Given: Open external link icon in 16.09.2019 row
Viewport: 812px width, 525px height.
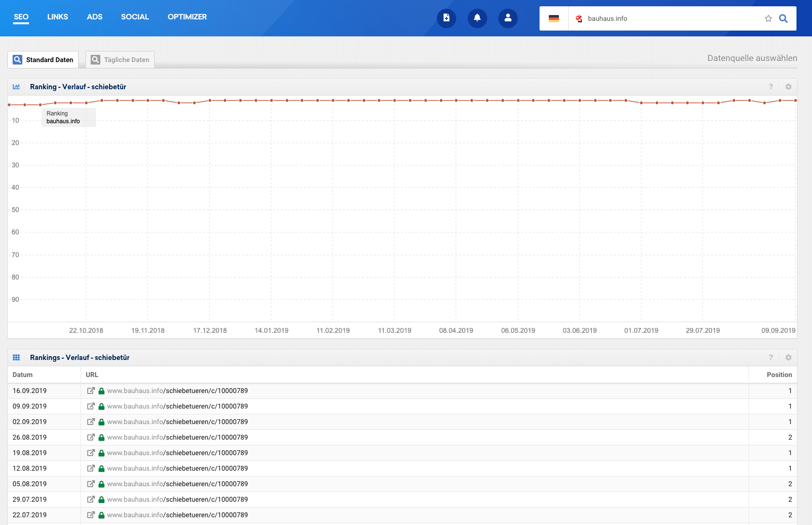Looking at the screenshot, I should (91, 391).
